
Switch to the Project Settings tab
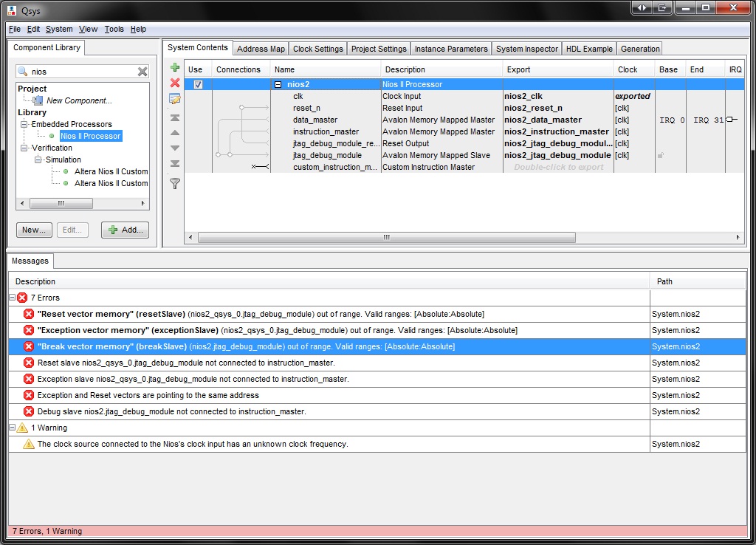pyautogui.click(x=379, y=49)
